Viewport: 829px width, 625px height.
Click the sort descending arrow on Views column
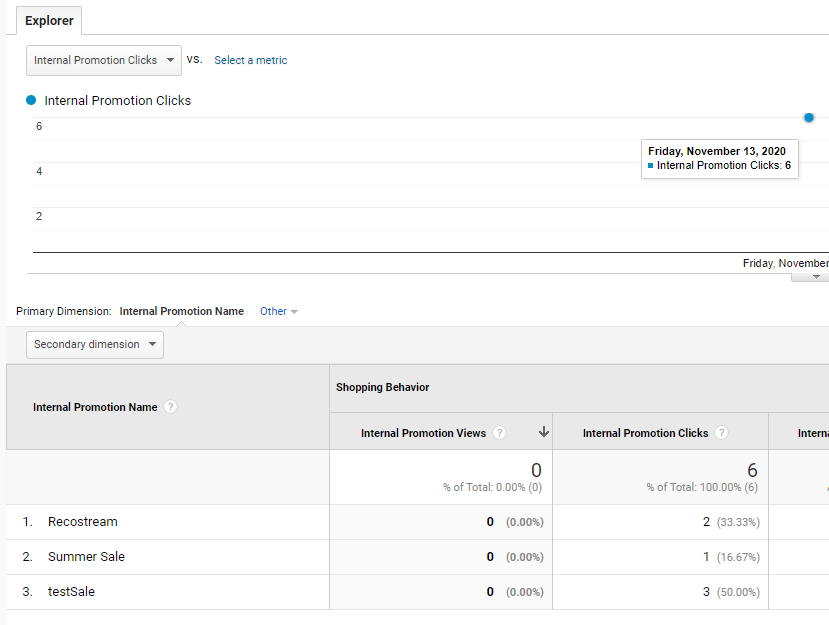(x=544, y=432)
